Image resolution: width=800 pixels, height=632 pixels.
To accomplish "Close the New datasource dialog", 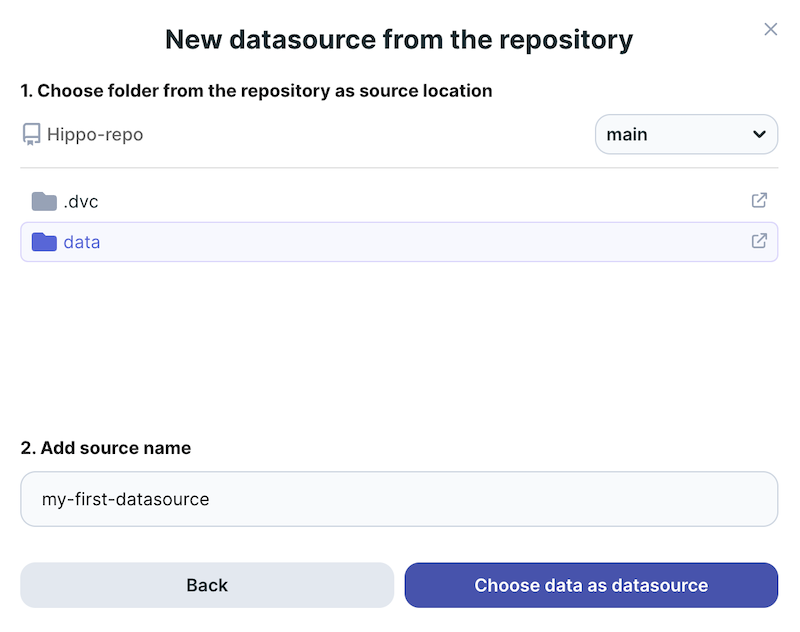I will (x=770, y=29).
